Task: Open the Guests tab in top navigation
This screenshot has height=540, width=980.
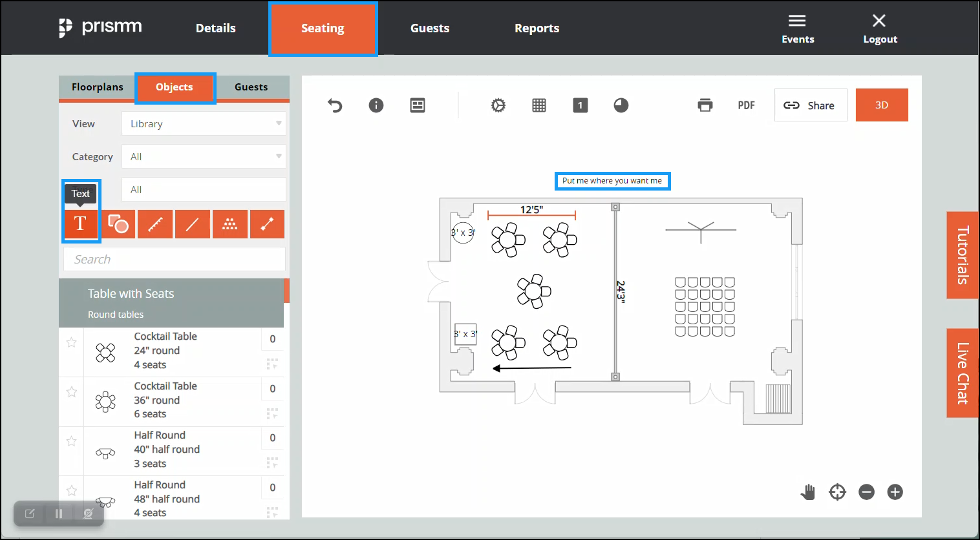Action: click(x=430, y=28)
